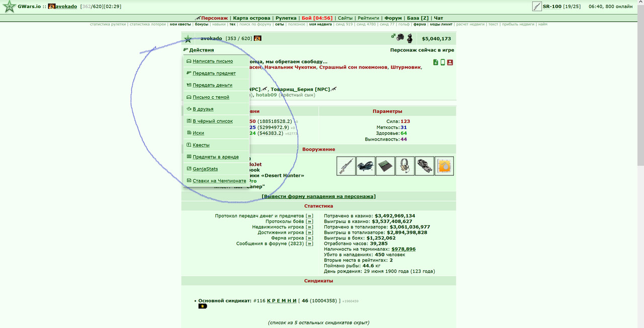Open Предметы в аренде menu entry
644x328 pixels.
(216, 157)
